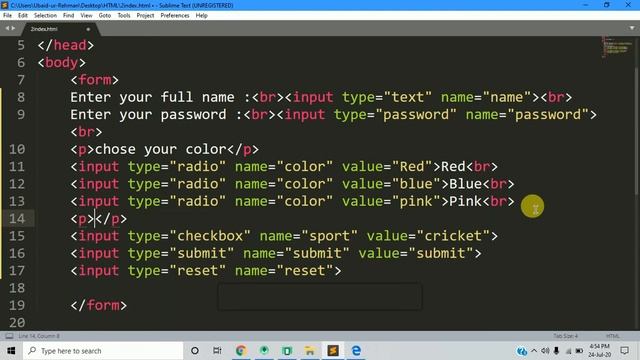Click line number 8 in gutter
The width and height of the screenshot is (640, 360).
(21, 97)
